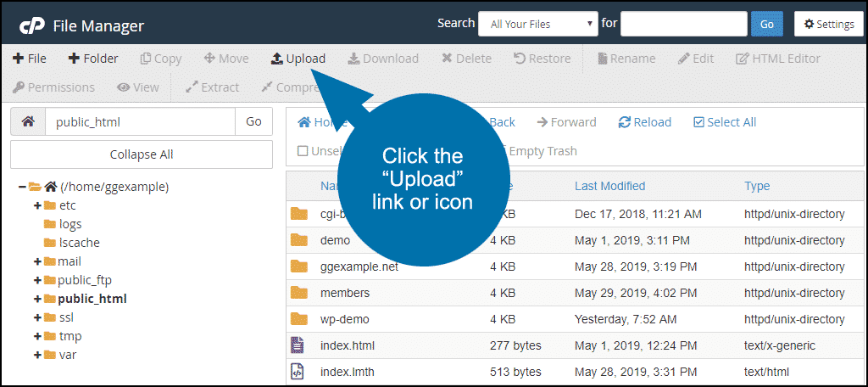Click the Collapse All button

[x=142, y=154]
